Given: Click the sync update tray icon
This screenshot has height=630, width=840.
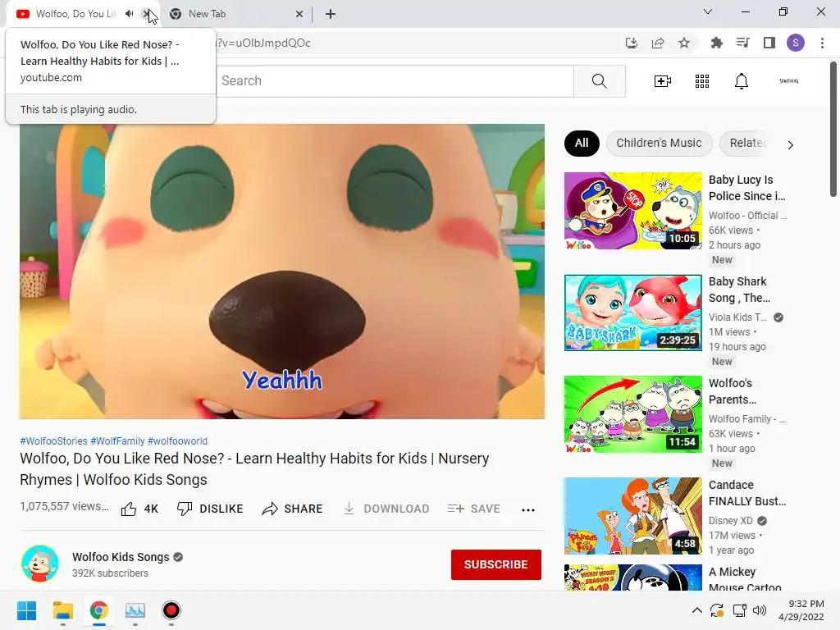Looking at the screenshot, I should 717,610.
